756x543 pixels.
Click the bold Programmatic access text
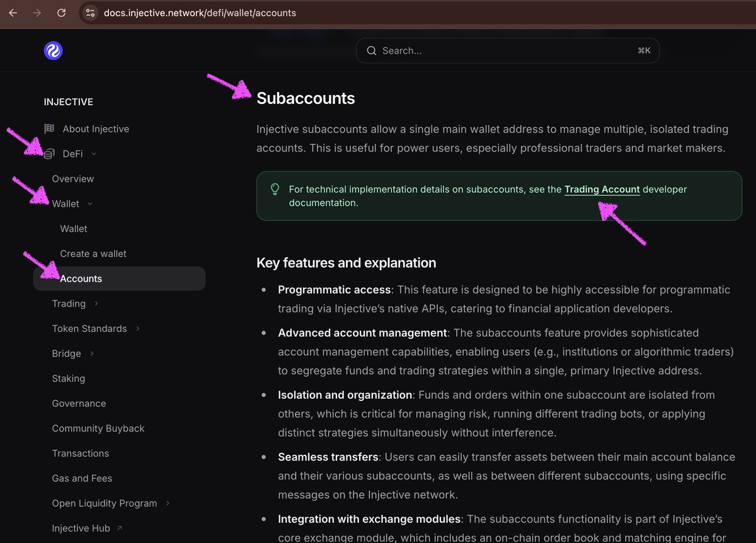click(x=335, y=290)
